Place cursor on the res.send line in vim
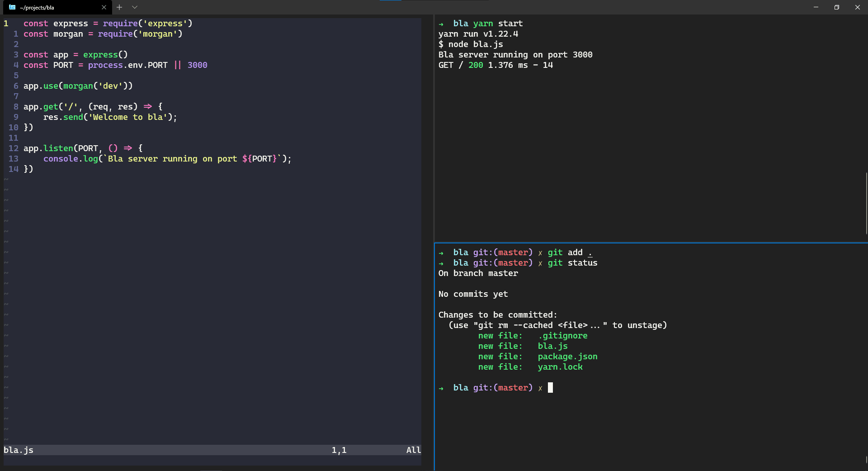Viewport: 868px width, 471px height. click(x=109, y=117)
